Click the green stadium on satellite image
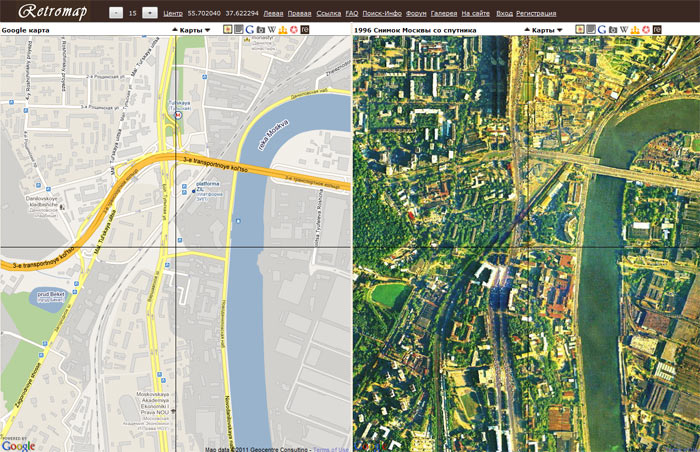700x452 pixels. click(x=390, y=295)
